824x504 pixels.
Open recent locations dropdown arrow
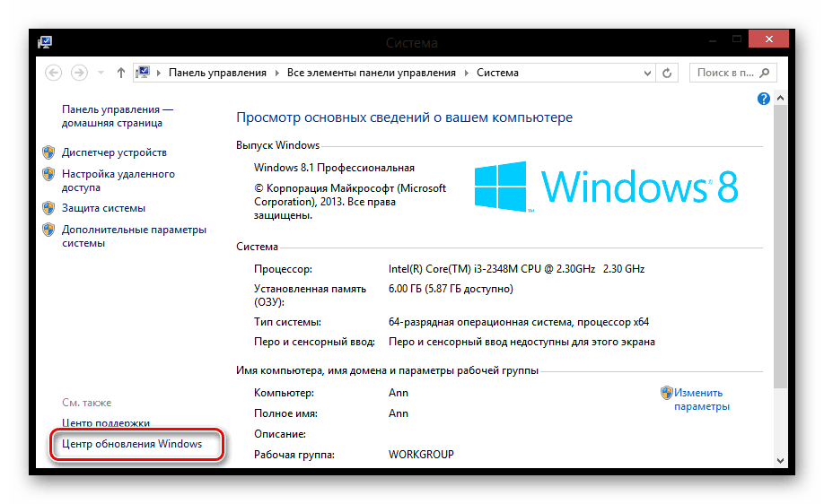tap(101, 73)
